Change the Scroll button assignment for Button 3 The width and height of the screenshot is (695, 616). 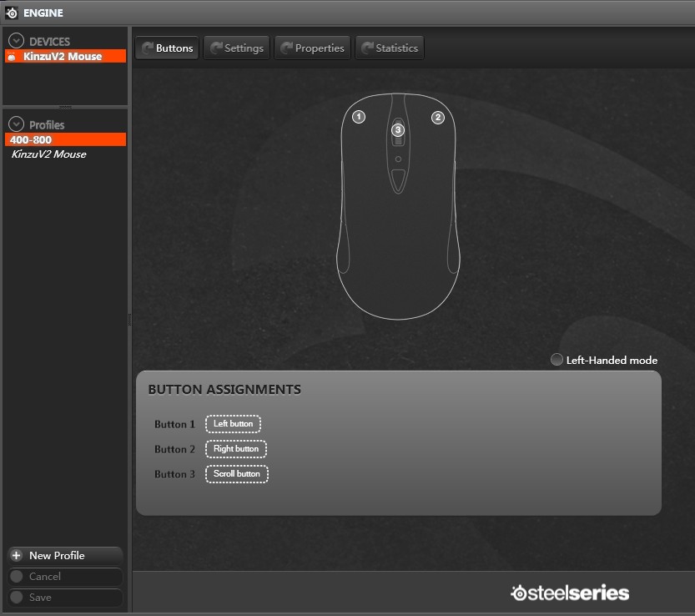[x=237, y=474]
